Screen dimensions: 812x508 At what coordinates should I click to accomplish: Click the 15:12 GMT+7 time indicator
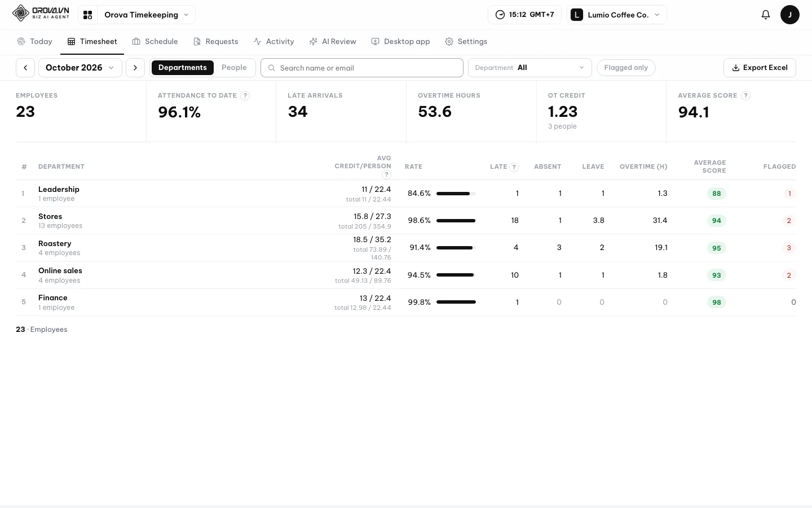(524, 15)
